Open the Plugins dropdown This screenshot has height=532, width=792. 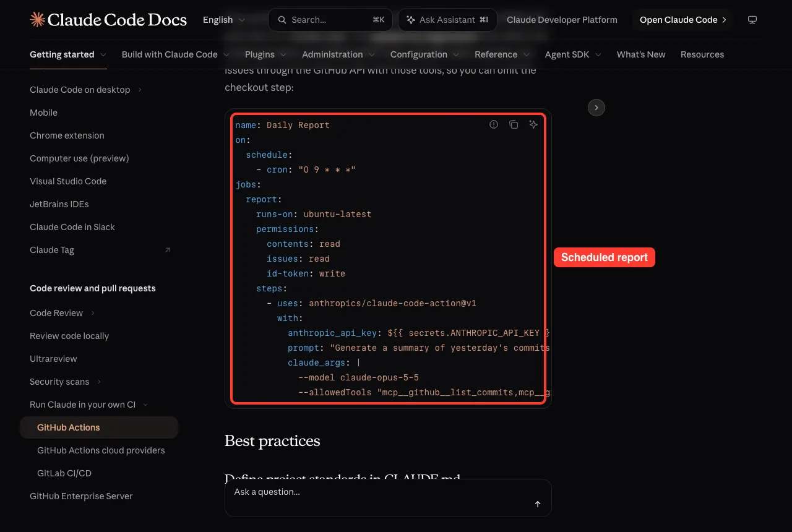(265, 54)
